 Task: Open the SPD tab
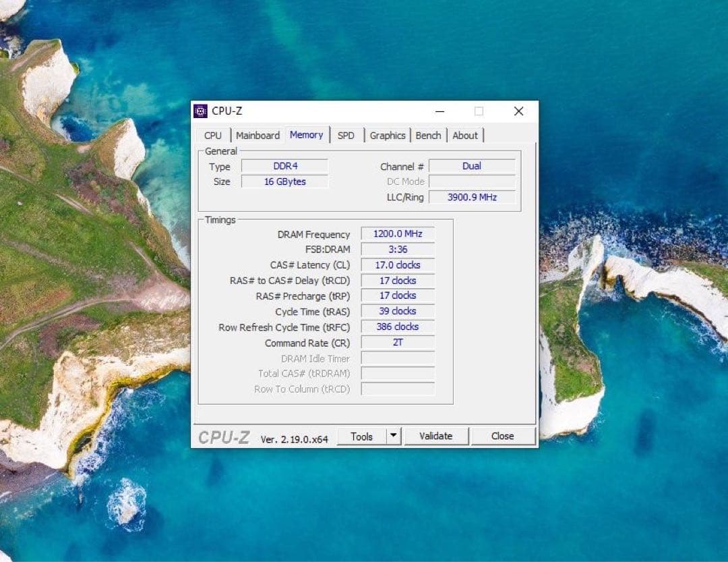346,135
